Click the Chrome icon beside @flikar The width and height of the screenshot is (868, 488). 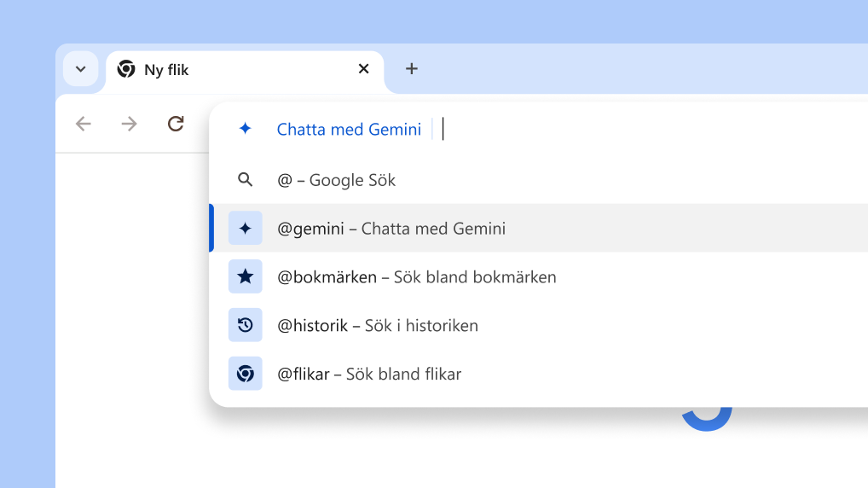click(246, 374)
